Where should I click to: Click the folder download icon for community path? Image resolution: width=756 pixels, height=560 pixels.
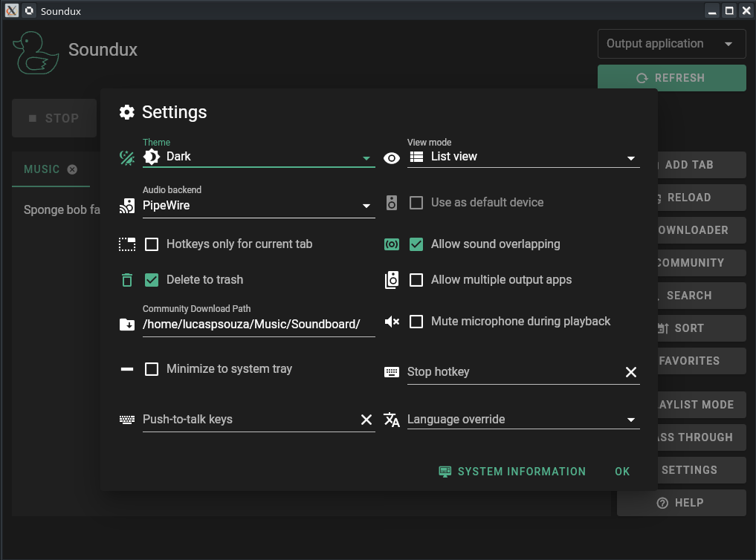(127, 325)
